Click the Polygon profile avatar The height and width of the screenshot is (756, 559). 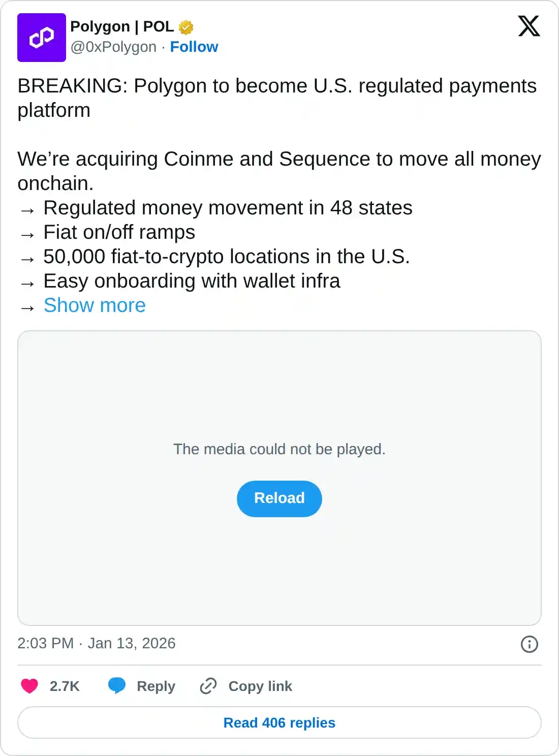[x=42, y=36]
